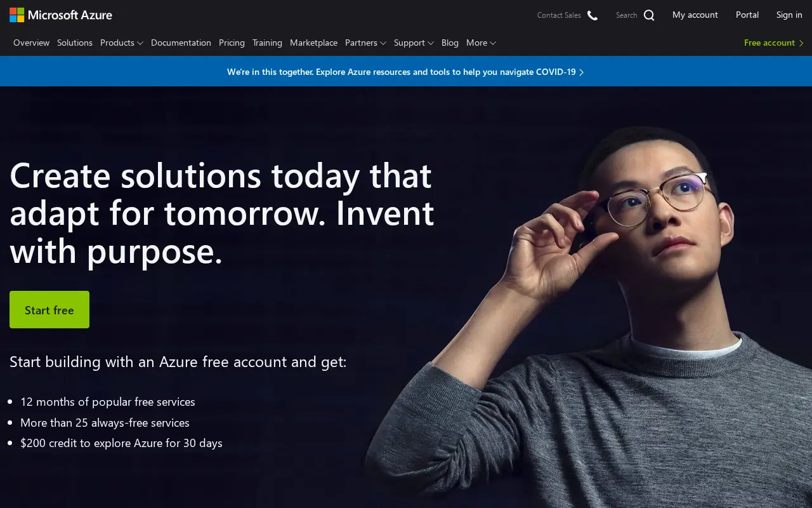The width and height of the screenshot is (812, 508).
Task: Click the '$200 credit to explore Azure' text
Action: click(121, 443)
